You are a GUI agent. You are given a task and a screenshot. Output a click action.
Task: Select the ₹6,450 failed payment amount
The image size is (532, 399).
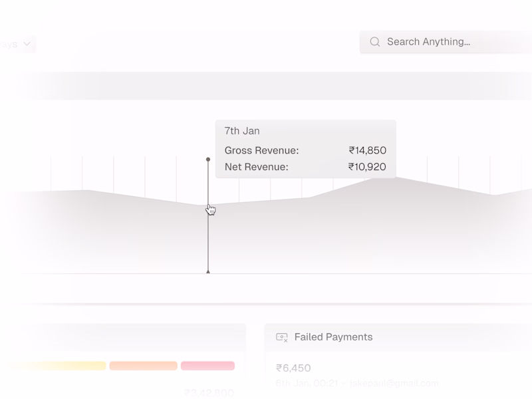pos(293,368)
